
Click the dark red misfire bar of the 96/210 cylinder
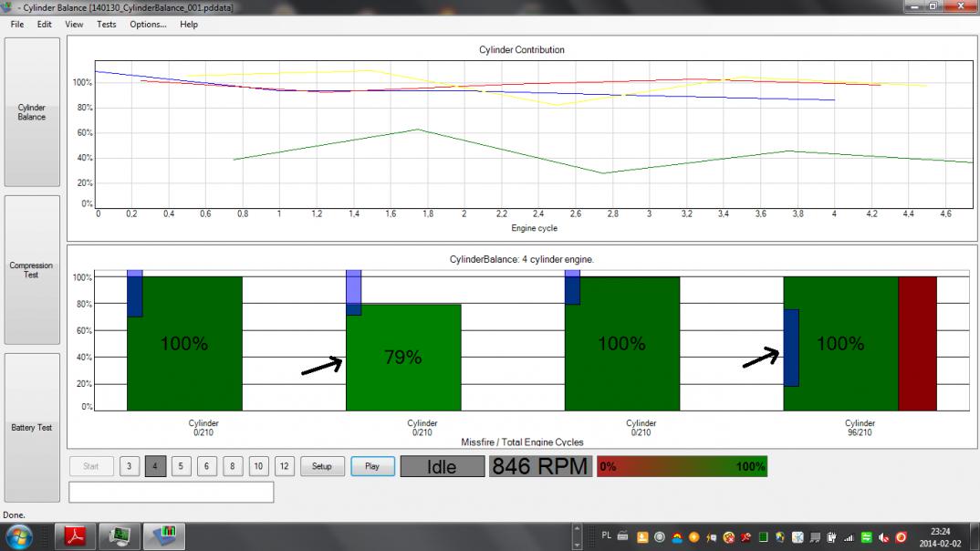(918, 344)
